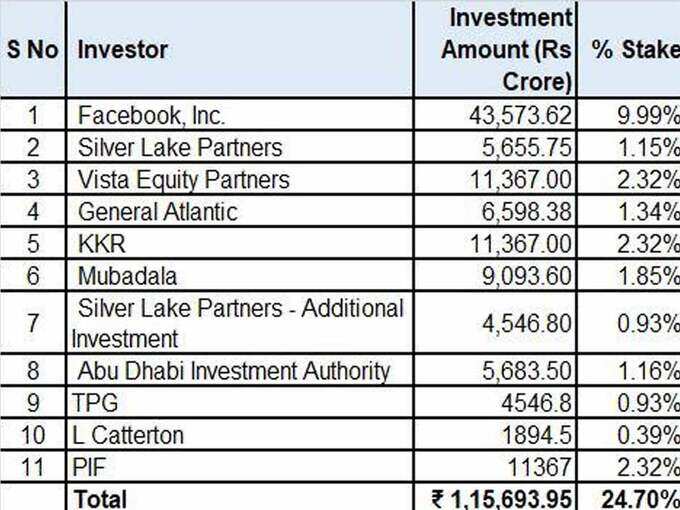Click the S No header cell
680x510 pixels.
pyautogui.click(x=33, y=49)
